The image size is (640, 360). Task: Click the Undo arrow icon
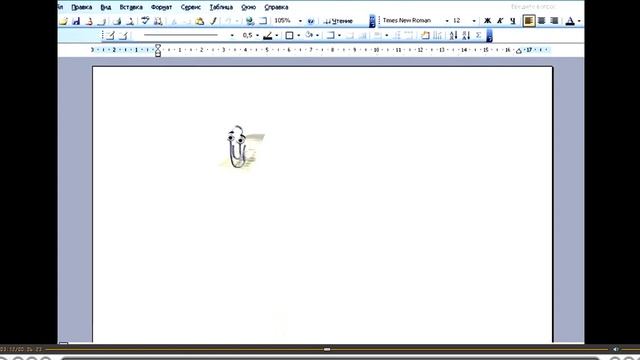click(x=228, y=21)
